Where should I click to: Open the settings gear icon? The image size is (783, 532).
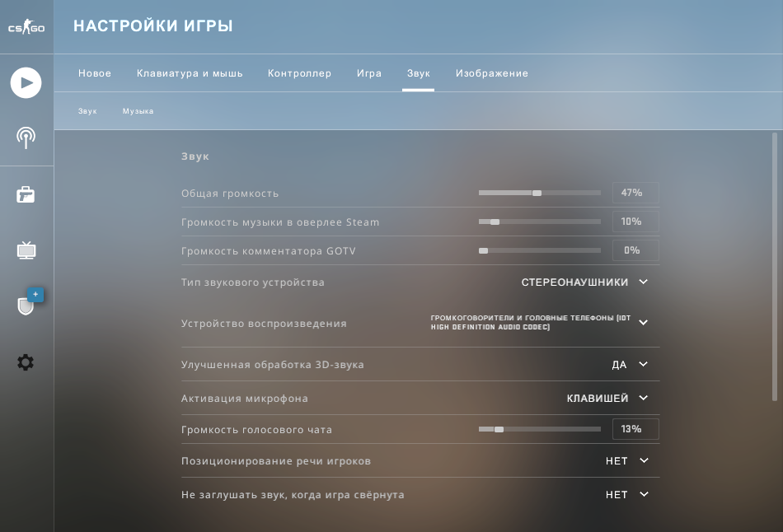click(x=26, y=362)
